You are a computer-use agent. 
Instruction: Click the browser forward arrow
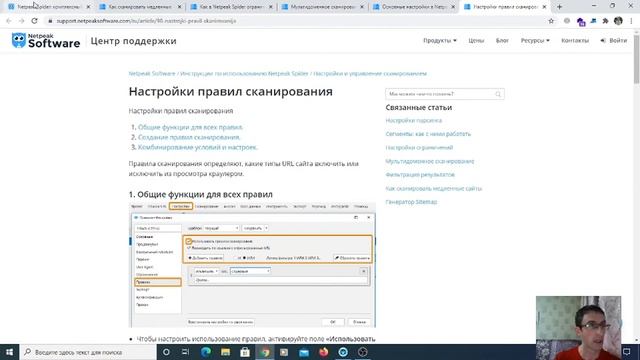(22, 21)
